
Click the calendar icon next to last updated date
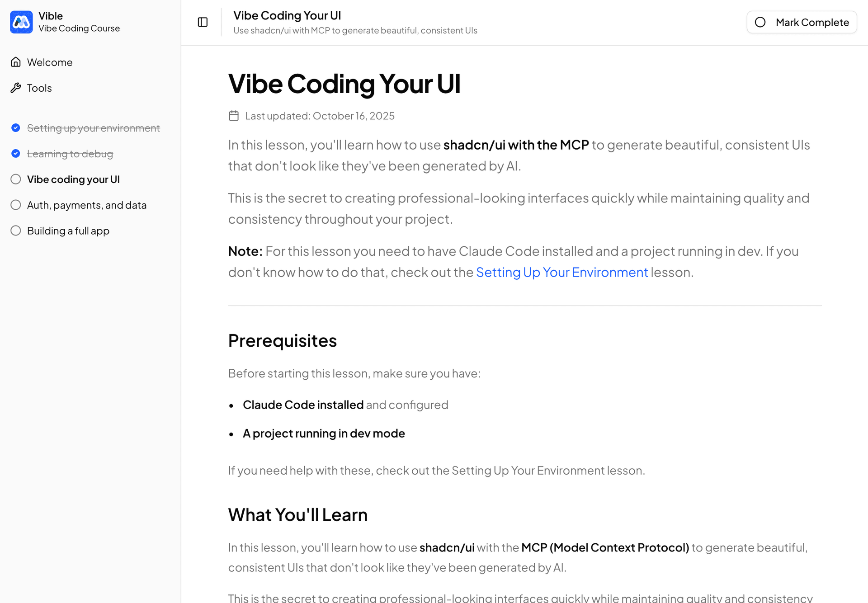(x=234, y=116)
